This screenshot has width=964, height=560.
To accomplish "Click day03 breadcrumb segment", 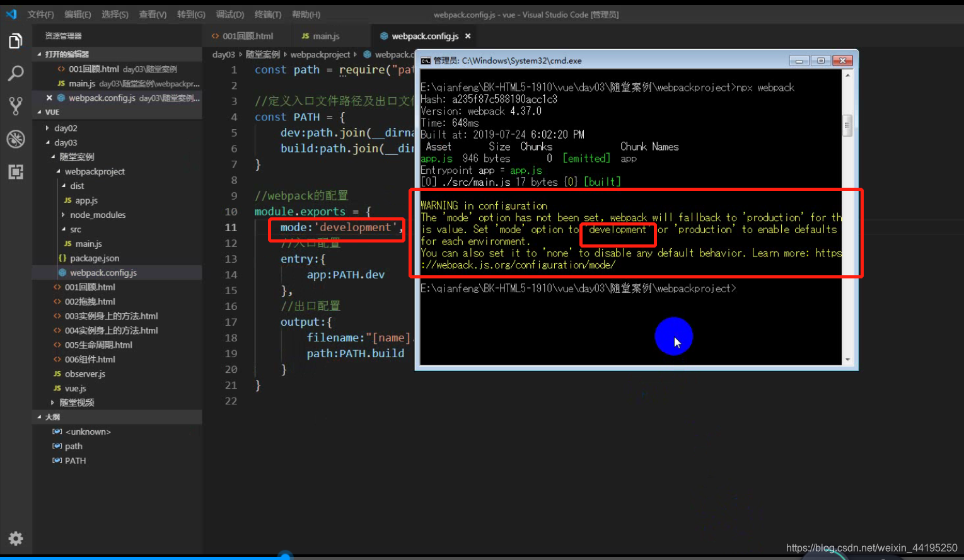I will [224, 55].
